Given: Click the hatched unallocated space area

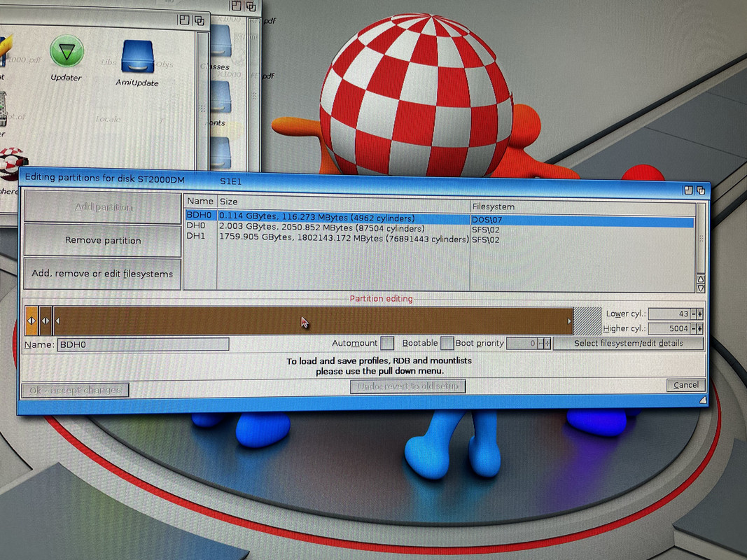Looking at the screenshot, I should (588, 321).
